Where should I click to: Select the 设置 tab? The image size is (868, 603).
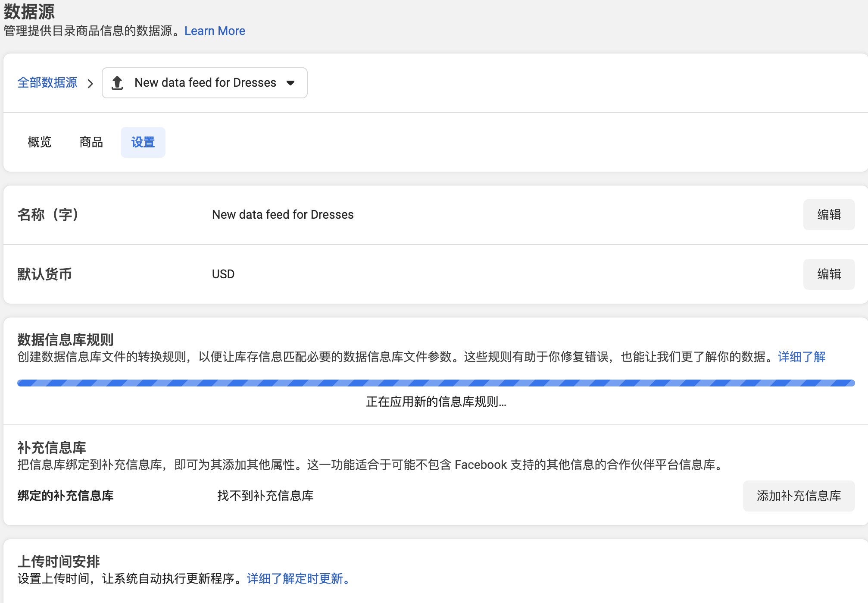coord(143,142)
